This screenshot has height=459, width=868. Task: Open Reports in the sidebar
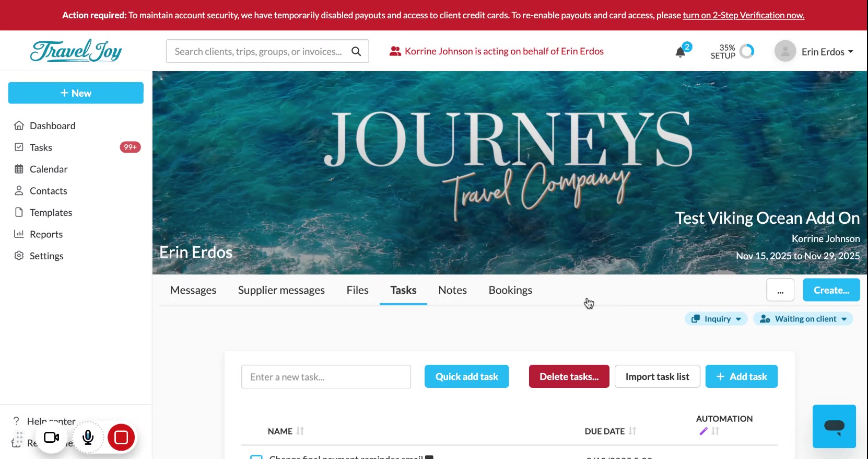(x=46, y=234)
